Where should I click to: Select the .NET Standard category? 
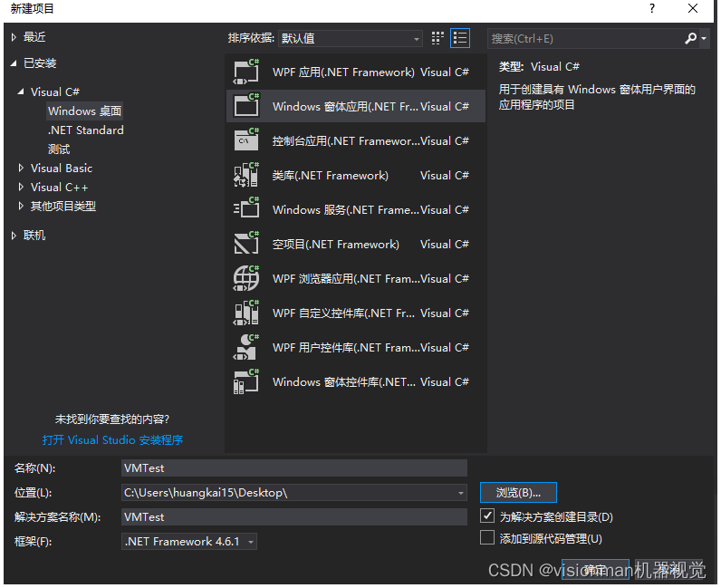coord(85,130)
